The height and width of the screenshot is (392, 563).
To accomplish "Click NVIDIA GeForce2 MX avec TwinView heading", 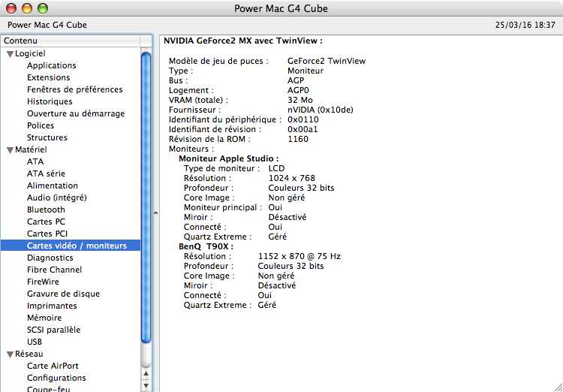I will [x=243, y=41].
